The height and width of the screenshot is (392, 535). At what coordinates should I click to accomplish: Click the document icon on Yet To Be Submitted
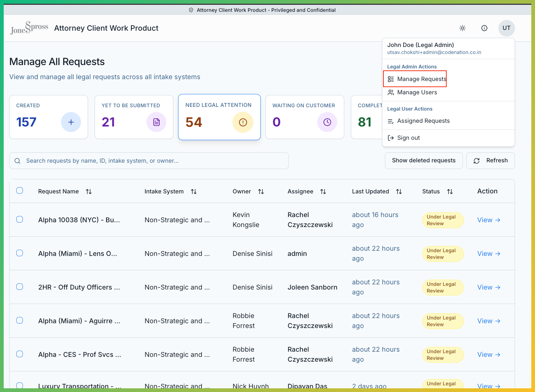point(156,122)
